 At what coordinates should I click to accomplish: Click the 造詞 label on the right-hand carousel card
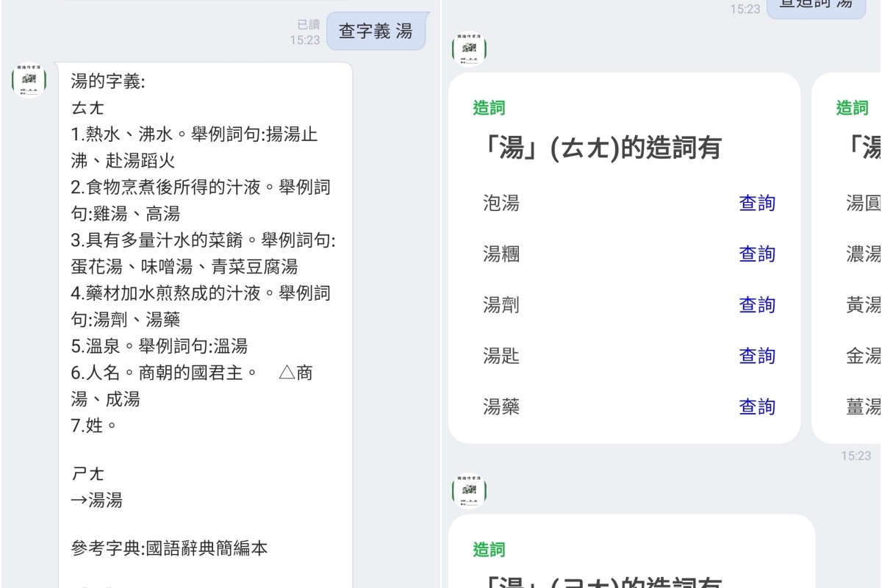[x=851, y=107]
